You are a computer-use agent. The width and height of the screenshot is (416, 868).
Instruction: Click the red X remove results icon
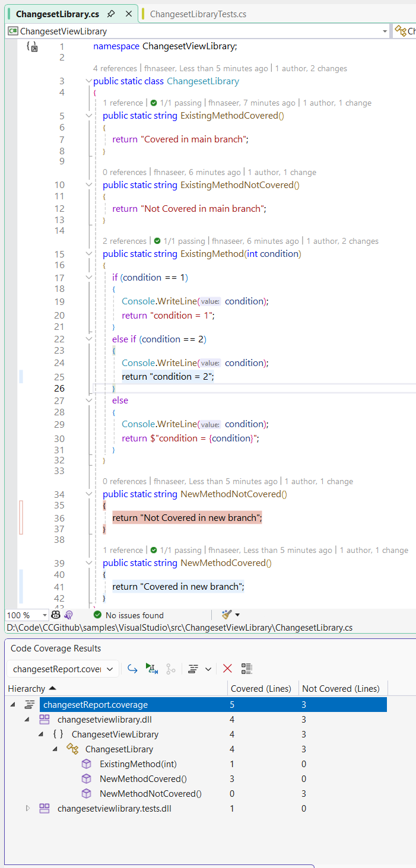click(227, 669)
